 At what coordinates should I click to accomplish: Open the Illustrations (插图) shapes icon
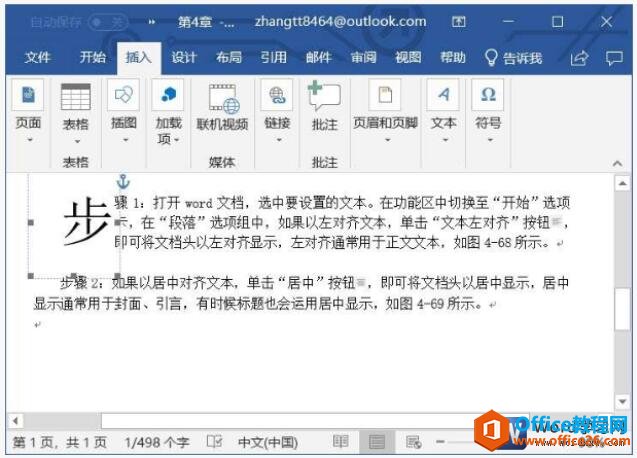pos(124,95)
